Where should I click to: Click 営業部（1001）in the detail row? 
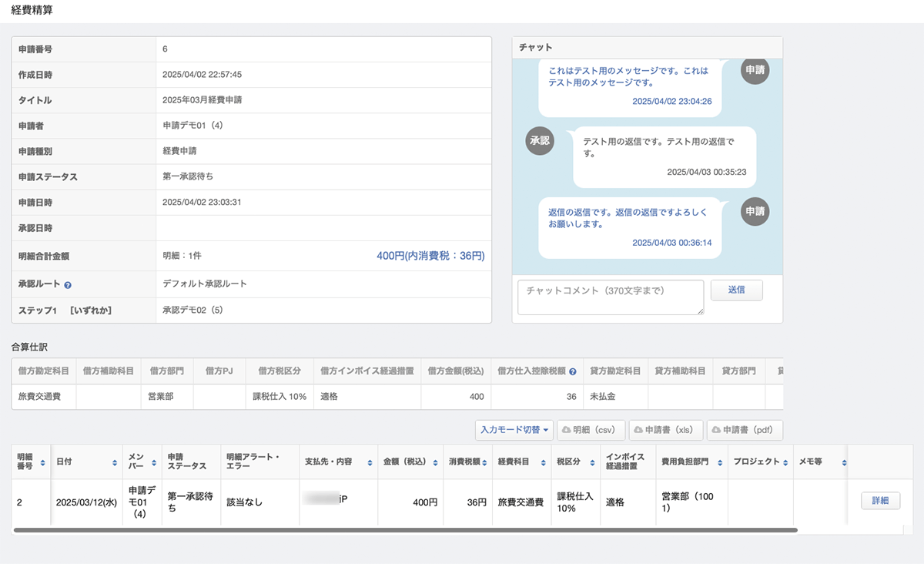coord(688,502)
